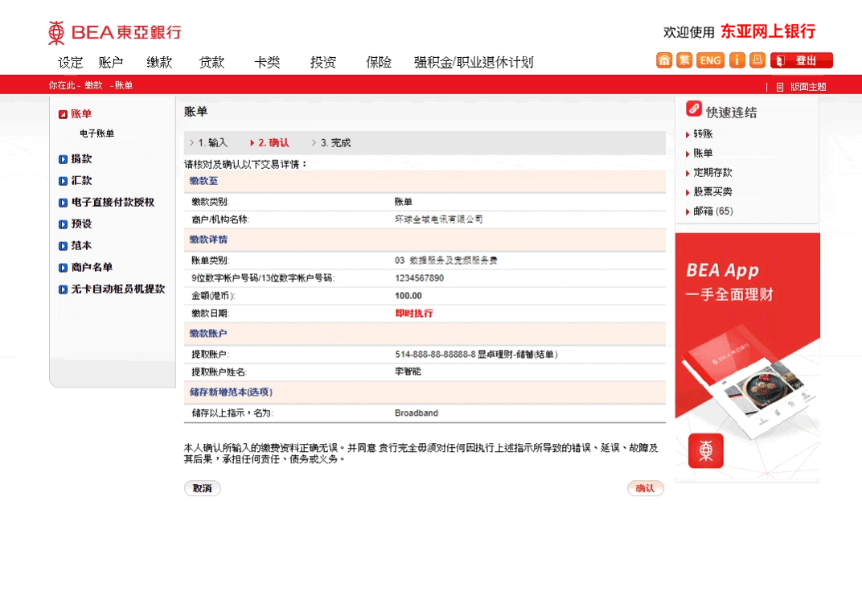Click BEA app icon in banner
Screen dimensions: 862x616
coord(706,451)
